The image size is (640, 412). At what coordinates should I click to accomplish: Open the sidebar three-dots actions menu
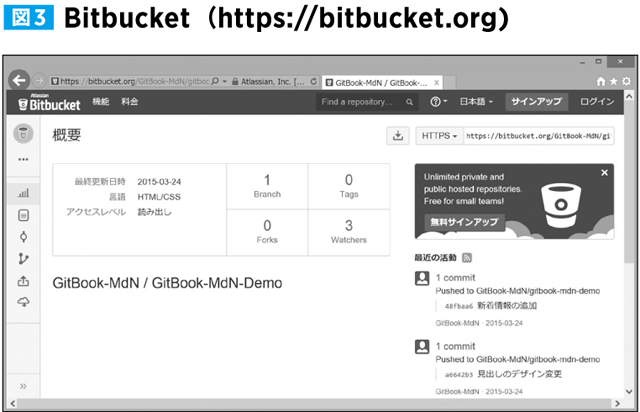tap(23, 159)
